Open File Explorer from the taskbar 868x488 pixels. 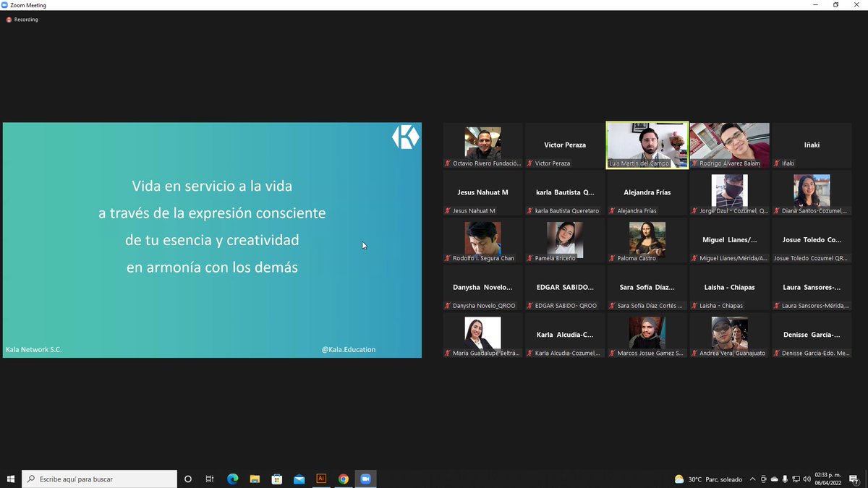pyautogui.click(x=255, y=479)
